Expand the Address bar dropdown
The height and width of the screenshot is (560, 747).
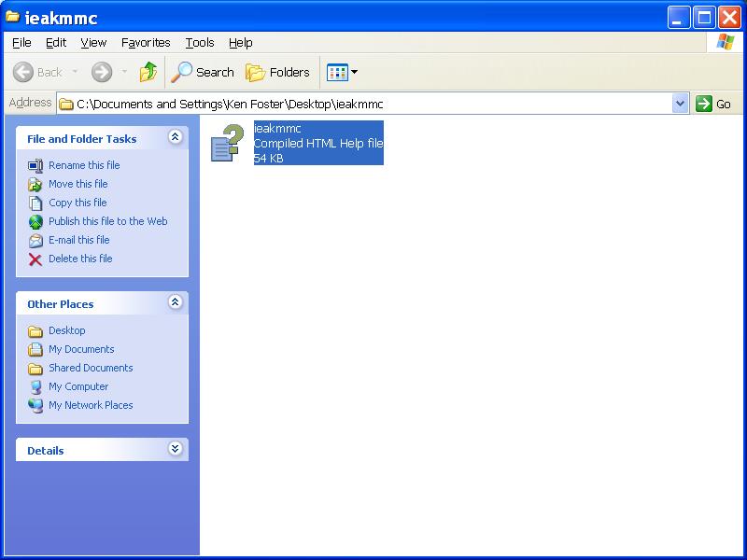click(x=680, y=104)
